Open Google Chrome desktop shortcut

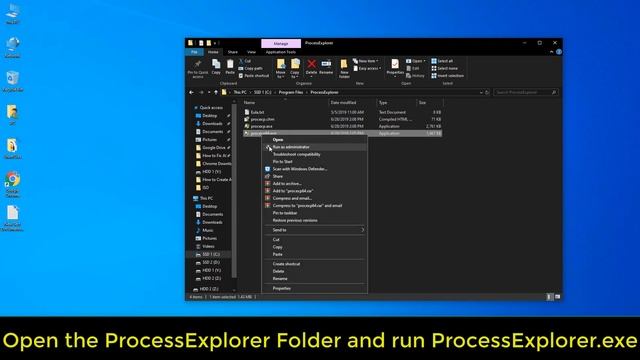[x=13, y=184]
